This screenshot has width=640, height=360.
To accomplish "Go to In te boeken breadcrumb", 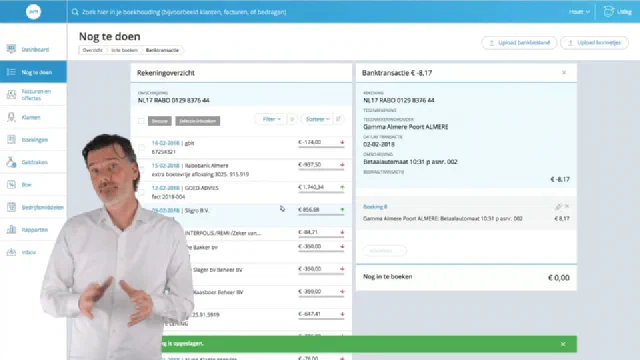I will click(124, 50).
